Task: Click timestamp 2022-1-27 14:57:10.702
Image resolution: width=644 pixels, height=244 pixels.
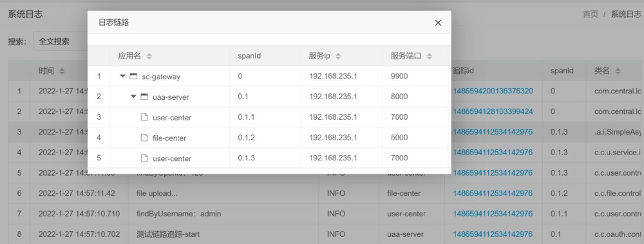Action: coord(79,234)
